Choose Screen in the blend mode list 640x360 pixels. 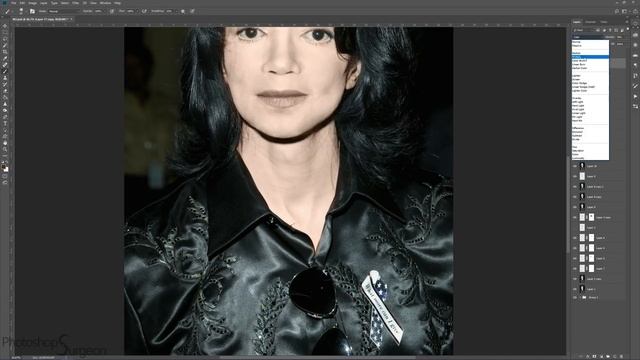(590, 79)
